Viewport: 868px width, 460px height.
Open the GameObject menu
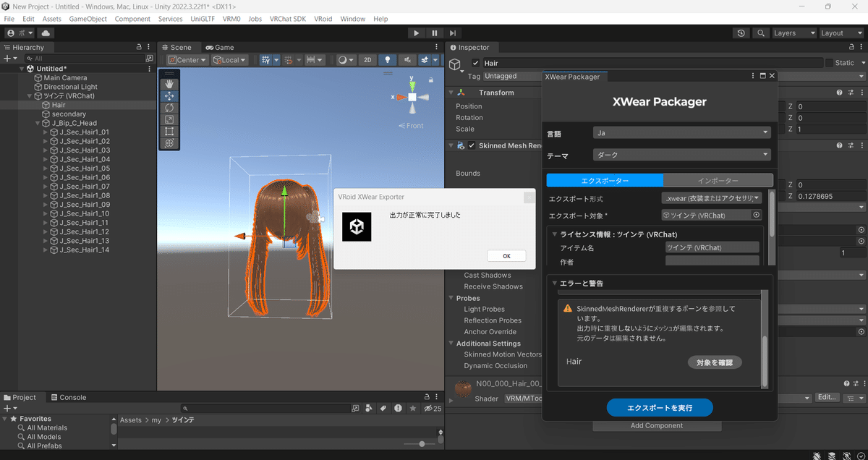pos(88,19)
